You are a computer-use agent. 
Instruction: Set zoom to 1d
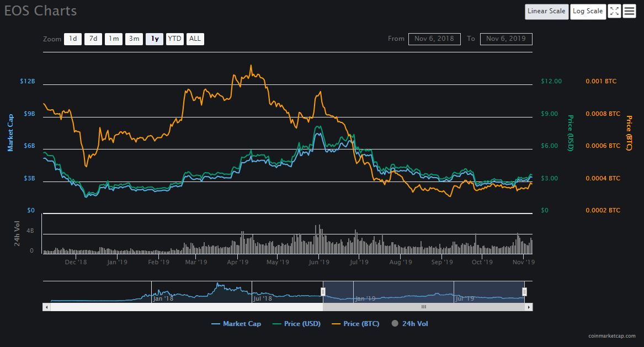[x=73, y=39]
